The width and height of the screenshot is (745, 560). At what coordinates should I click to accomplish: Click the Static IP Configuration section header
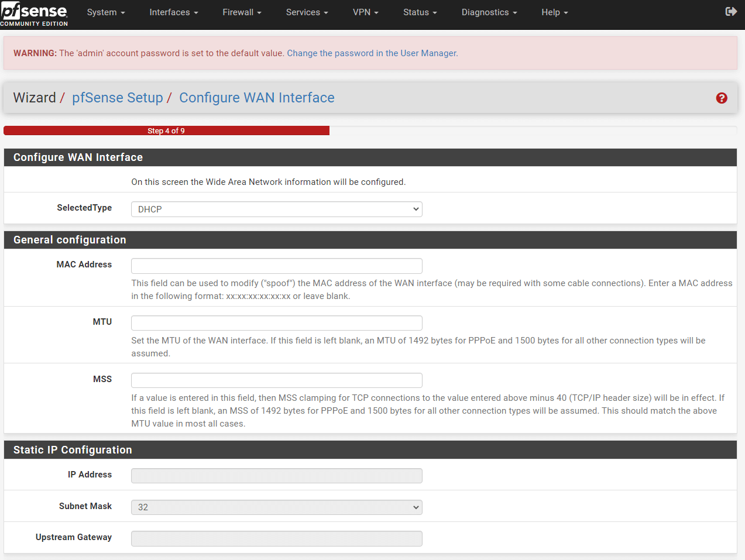tap(370, 450)
